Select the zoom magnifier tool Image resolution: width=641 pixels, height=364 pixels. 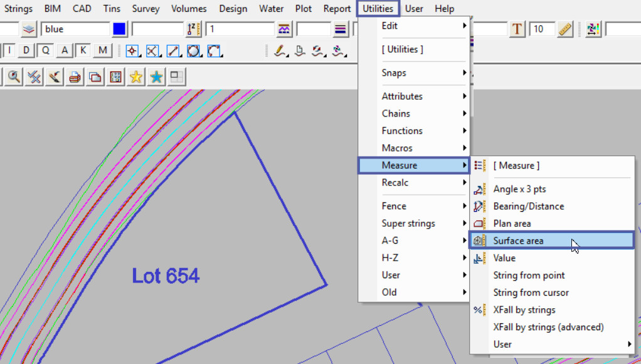pos(13,77)
